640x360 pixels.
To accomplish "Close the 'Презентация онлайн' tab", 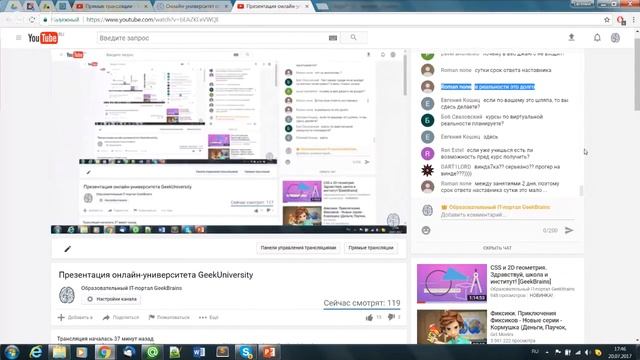I will (307, 6).
